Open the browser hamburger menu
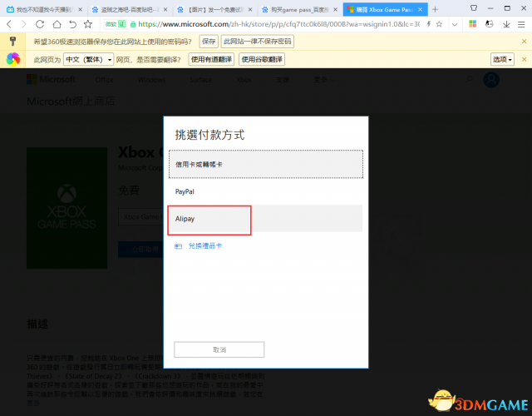 pos(521,24)
